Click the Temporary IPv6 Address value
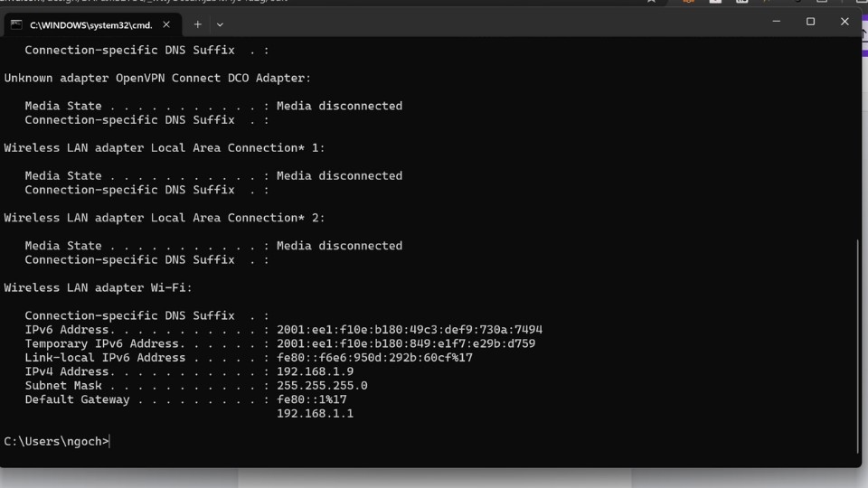 (x=405, y=343)
